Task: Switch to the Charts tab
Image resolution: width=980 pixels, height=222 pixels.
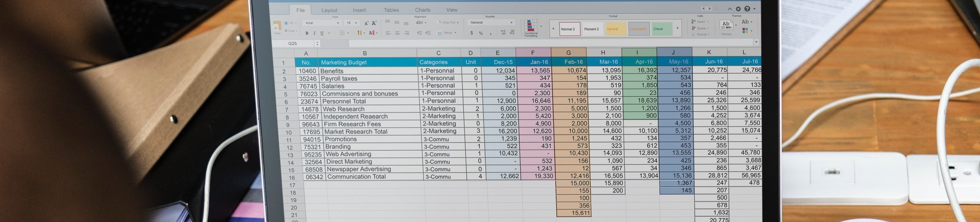Action: [x=423, y=10]
